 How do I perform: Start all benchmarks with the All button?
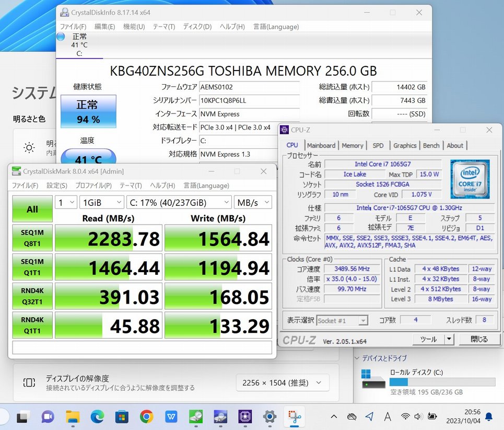tap(32, 209)
